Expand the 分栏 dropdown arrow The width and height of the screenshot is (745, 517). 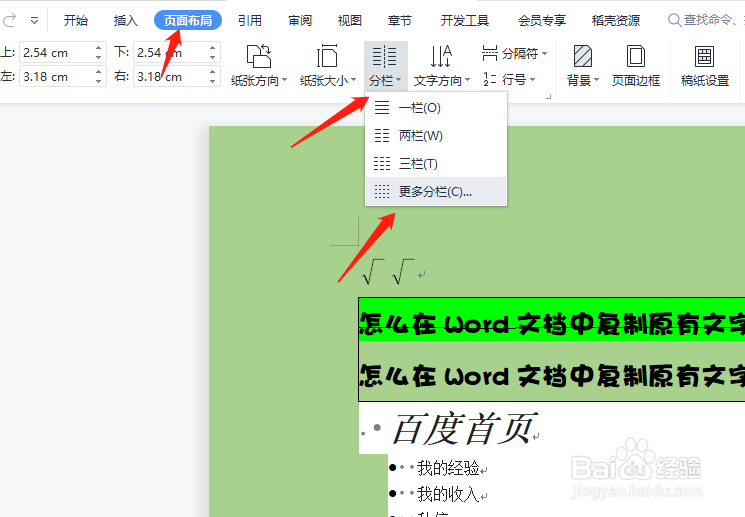pos(399,80)
